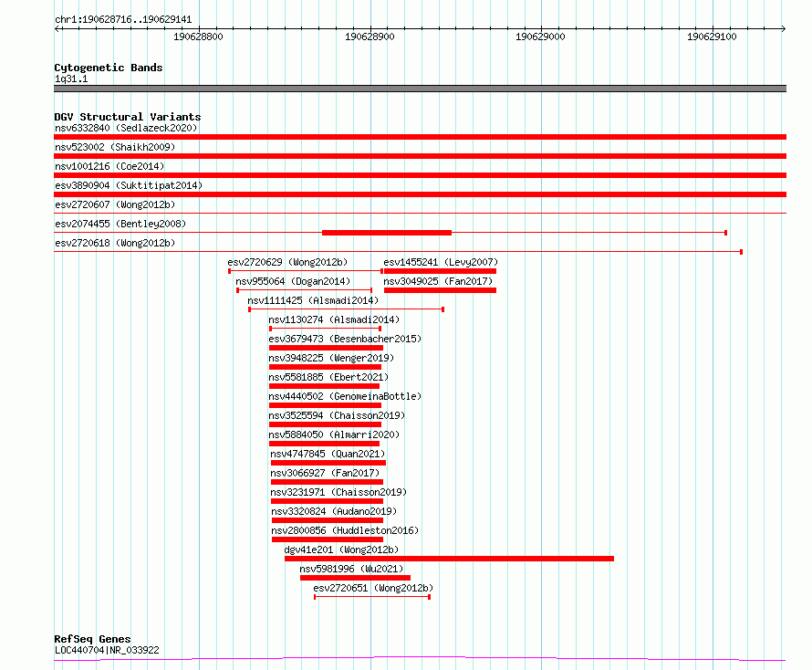Click the red bar under nsv4747845
812x670 pixels.
(328, 463)
